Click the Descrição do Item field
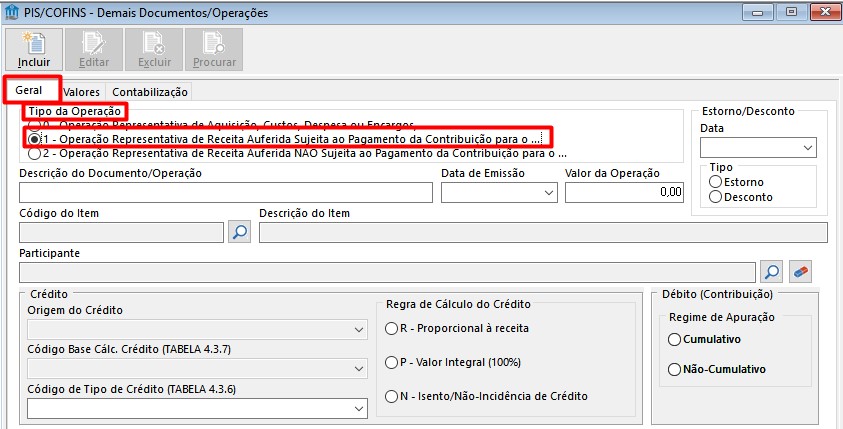 click(543, 232)
